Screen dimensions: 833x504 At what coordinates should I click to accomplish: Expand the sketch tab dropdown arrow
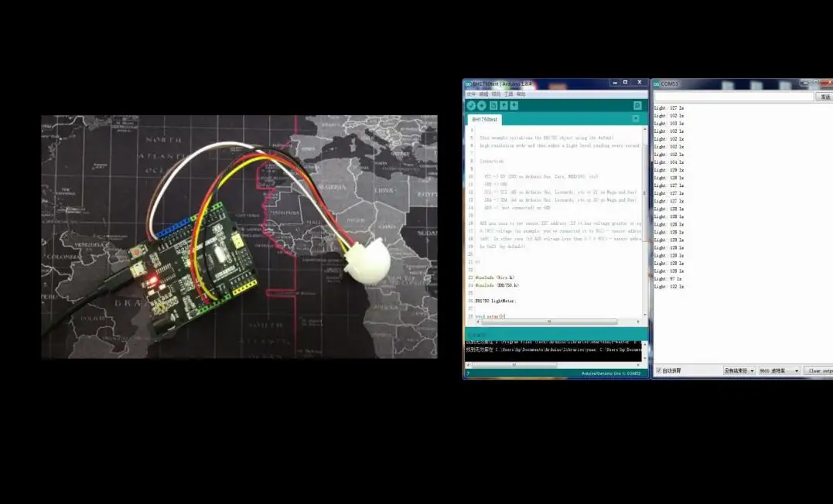tap(636, 119)
